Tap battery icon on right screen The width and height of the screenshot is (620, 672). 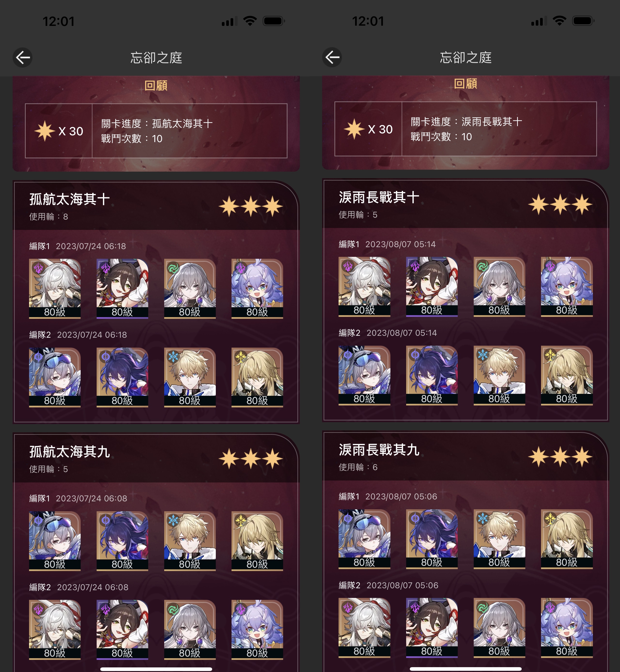tap(583, 21)
